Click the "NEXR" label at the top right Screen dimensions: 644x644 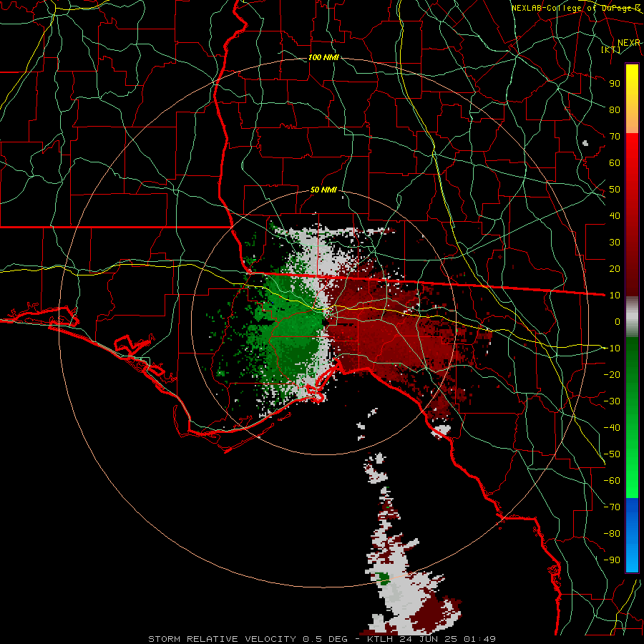tap(629, 43)
